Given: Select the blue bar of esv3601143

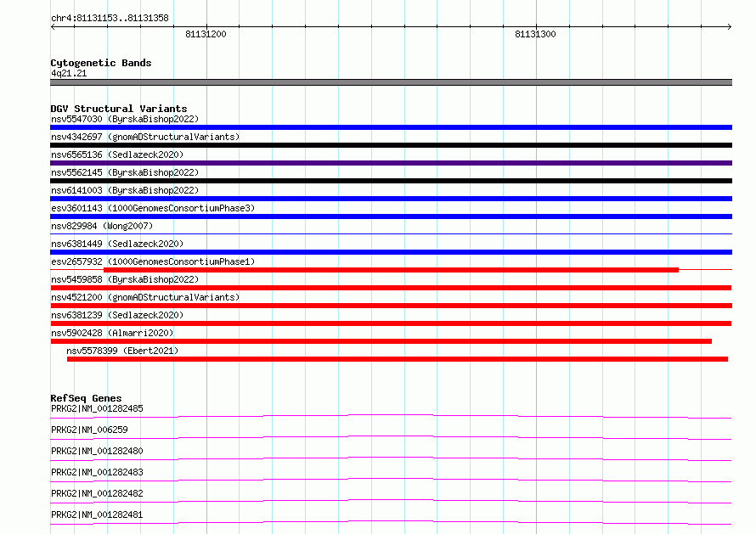Looking at the screenshot, I should click(x=391, y=216).
